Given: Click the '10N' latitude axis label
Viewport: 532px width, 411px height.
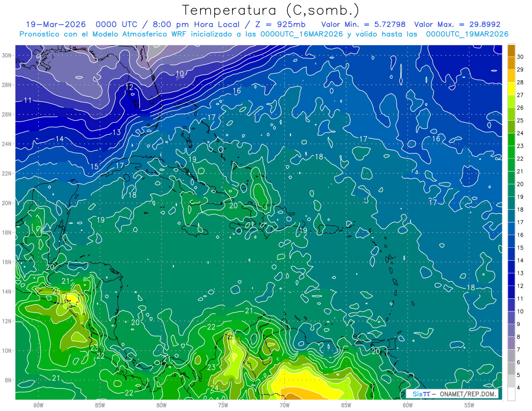Looking at the screenshot, I should pyautogui.click(x=8, y=350).
